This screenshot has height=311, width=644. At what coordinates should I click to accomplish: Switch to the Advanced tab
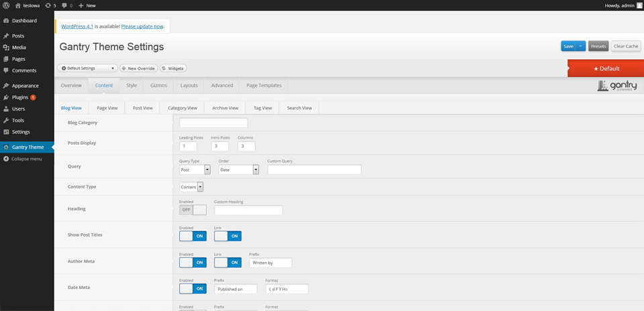click(x=222, y=86)
